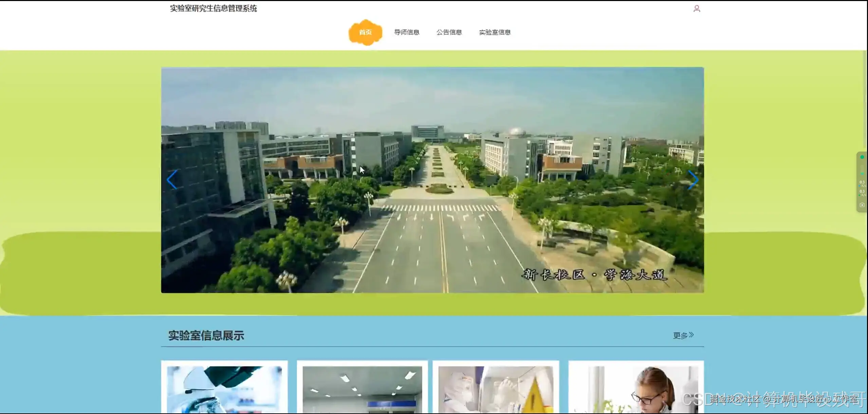This screenshot has height=414, width=868.
Task: Click the user profile icon
Action: click(x=697, y=8)
